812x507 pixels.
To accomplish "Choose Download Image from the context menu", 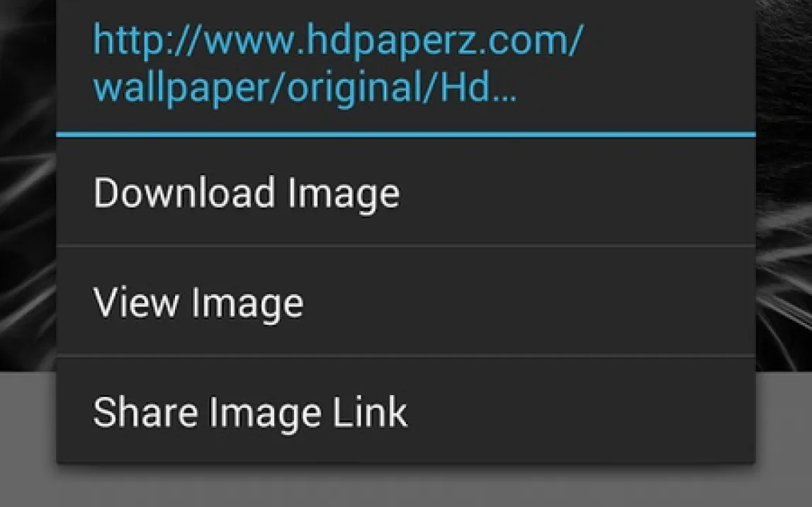I will (405, 192).
